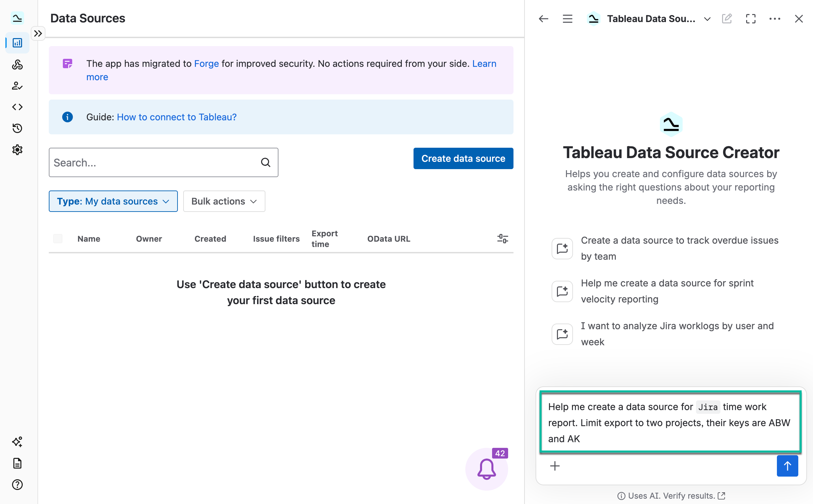Close the chat panel
The height and width of the screenshot is (504, 813).
click(799, 19)
